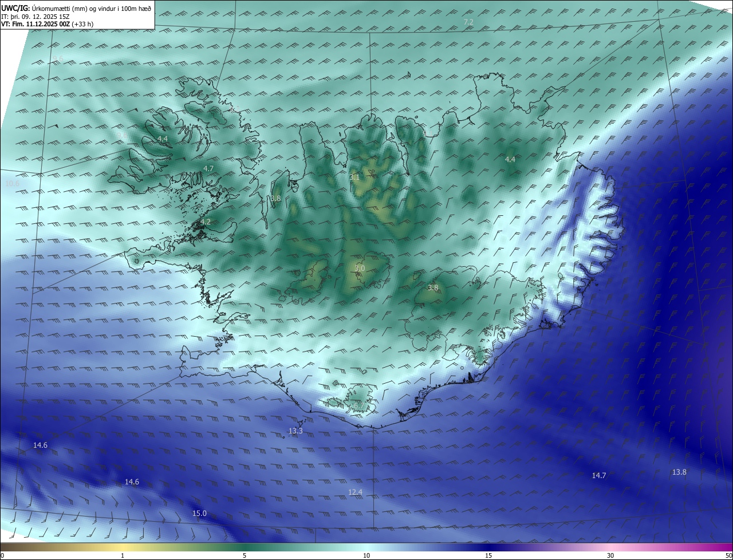
Task: Click the 14.7 value on the map
Action: point(599,476)
